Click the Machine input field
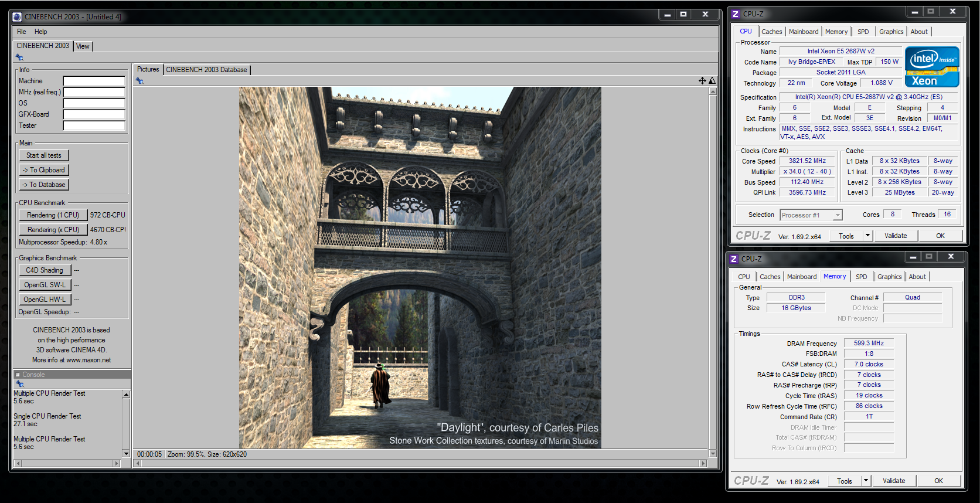Viewport: 980px width, 503px height. [x=94, y=81]
